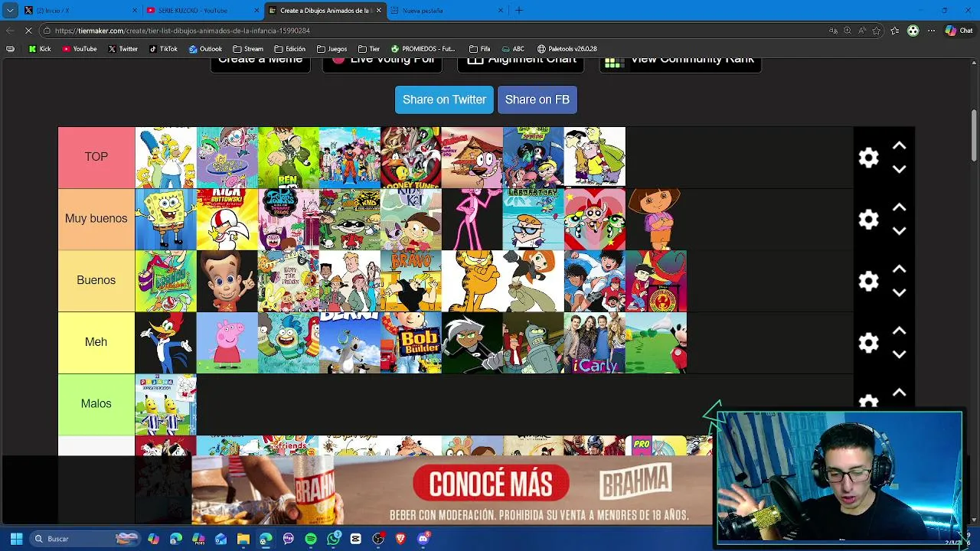Select Bananas in Pyjamas thumbnail in Malos

pos(166,404)
